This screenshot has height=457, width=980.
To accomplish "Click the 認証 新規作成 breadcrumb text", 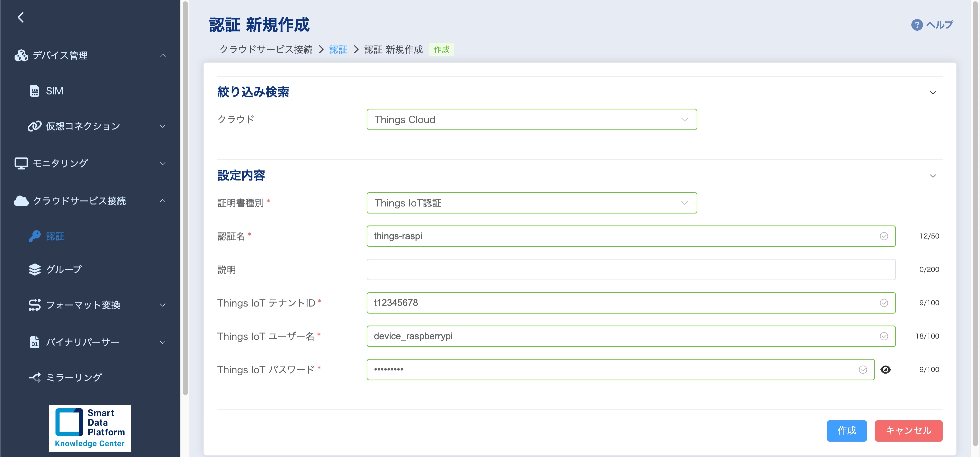I will (x=393, y=49).
